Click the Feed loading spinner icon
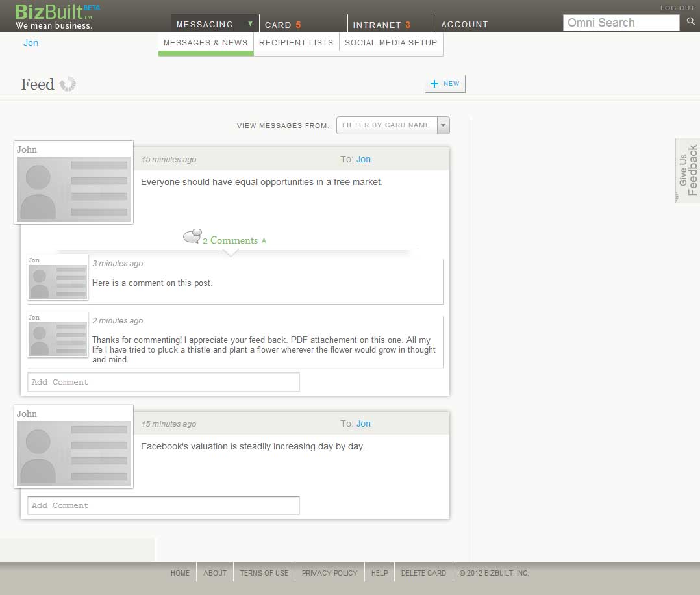This screenshot has height=595, width=700. (x=68, y=84)
